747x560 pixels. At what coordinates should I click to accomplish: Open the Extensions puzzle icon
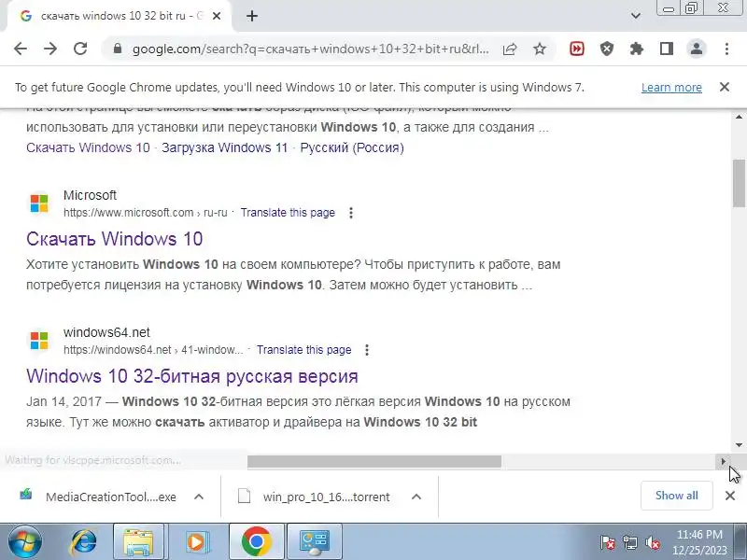tap(637, 49)
